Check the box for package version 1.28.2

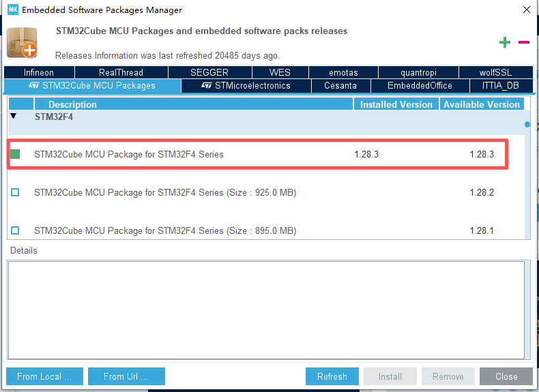[x=15, y=193]
